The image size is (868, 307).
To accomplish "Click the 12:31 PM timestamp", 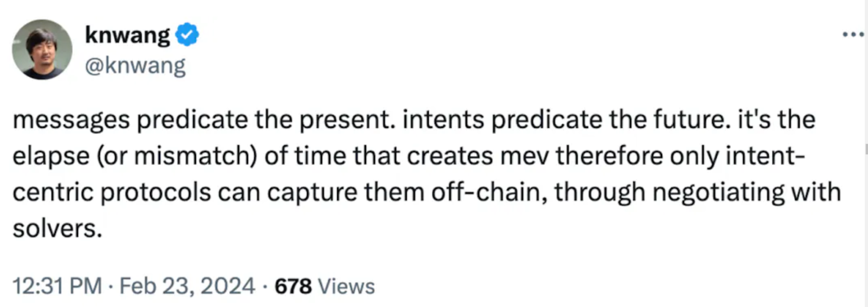I will [57, 286].
